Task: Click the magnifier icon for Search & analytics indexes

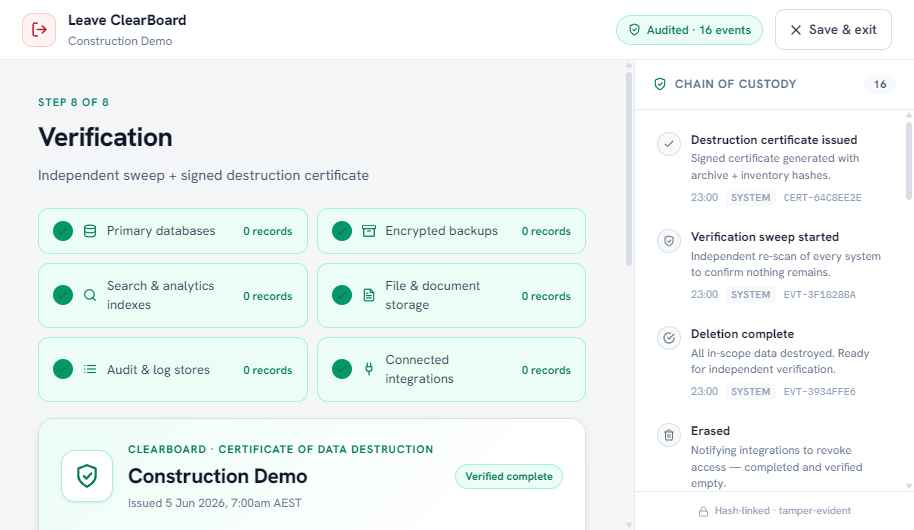Action: [90, 295]
